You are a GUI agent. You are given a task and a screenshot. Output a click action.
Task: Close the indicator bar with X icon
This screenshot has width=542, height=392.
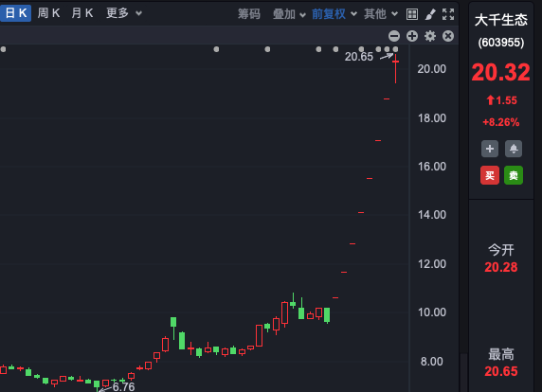[448, 36]
